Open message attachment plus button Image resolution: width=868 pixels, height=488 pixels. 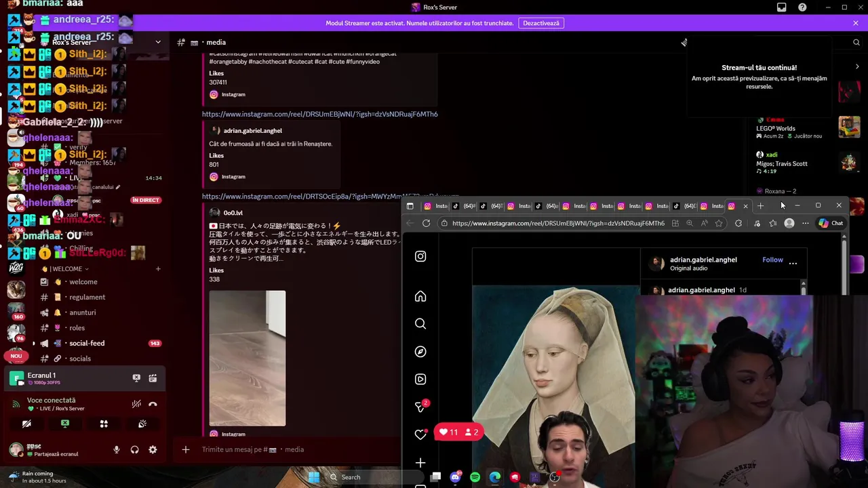coord(185,449)
